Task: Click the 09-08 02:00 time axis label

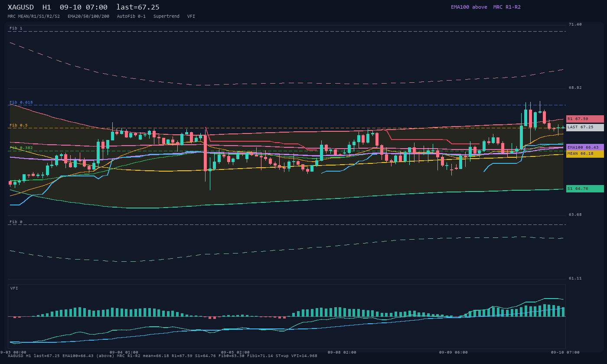Action: [x=342, y=352]
